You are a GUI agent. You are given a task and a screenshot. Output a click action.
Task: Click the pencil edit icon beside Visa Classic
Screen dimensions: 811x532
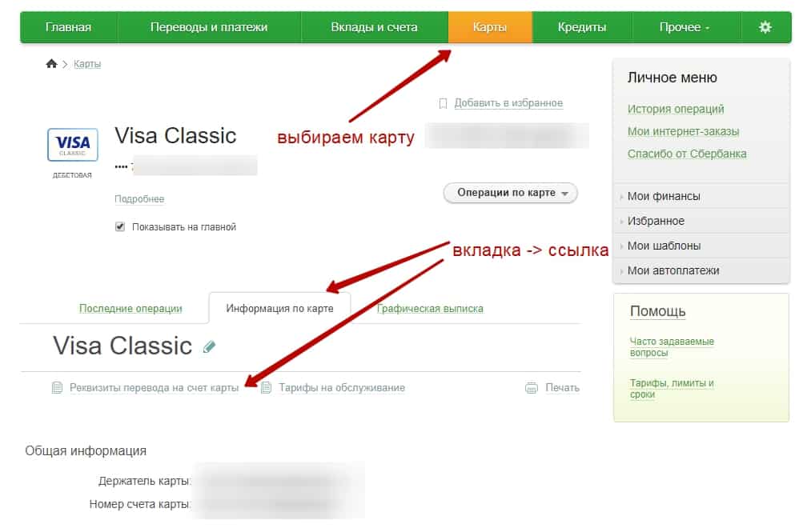210,346
